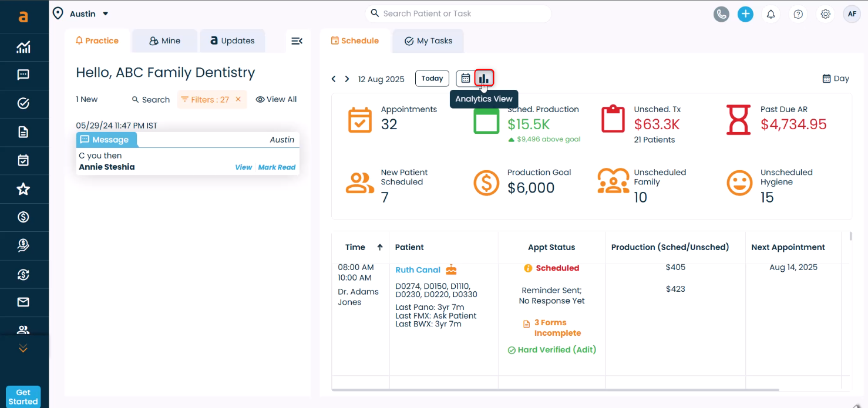Image resolution: width=868 pixels, height=408 pixels.
Task: Open the notifications bell
Action: [771, 14]
